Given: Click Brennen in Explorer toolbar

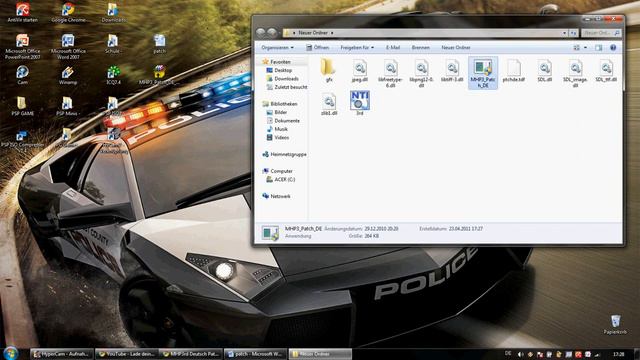Looking at the screenshot, I should click(x=420, y=48).
